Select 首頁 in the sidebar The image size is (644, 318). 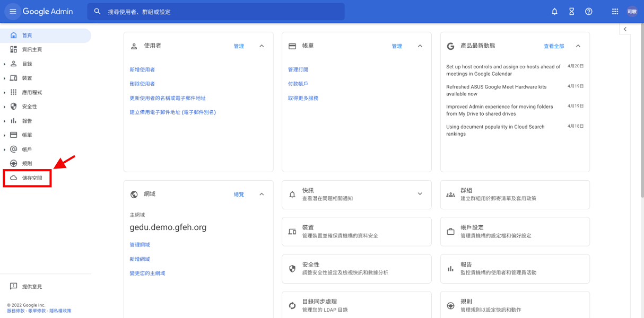click(x=46, y=36)
